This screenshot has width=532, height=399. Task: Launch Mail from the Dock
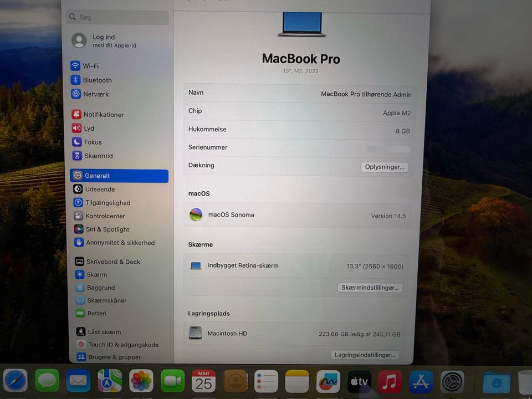click(78, 380)
